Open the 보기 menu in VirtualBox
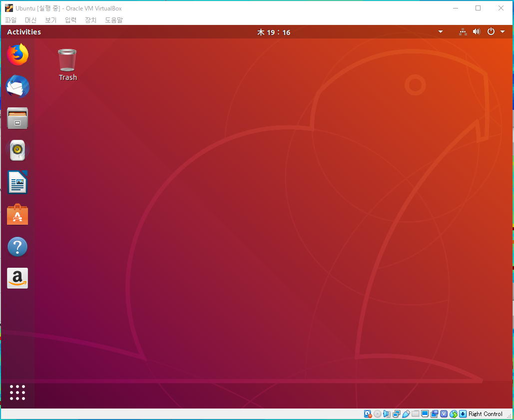 coord(51,20)
